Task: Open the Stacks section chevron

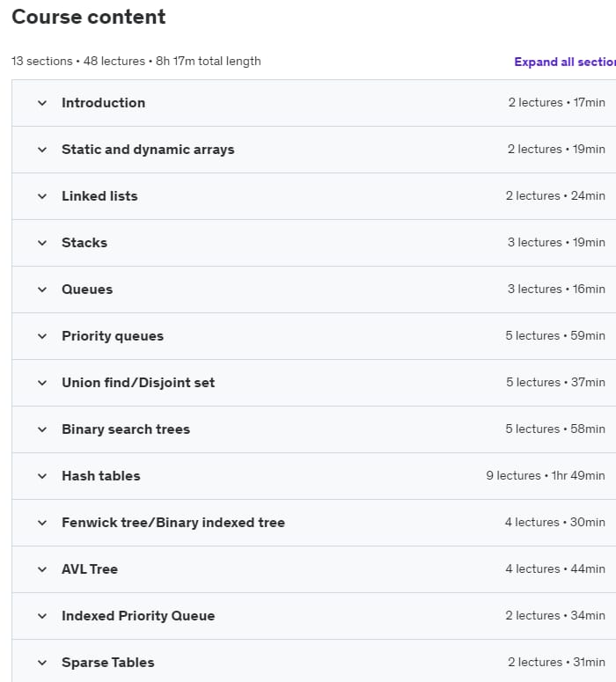Action: (x=42, y=243)
